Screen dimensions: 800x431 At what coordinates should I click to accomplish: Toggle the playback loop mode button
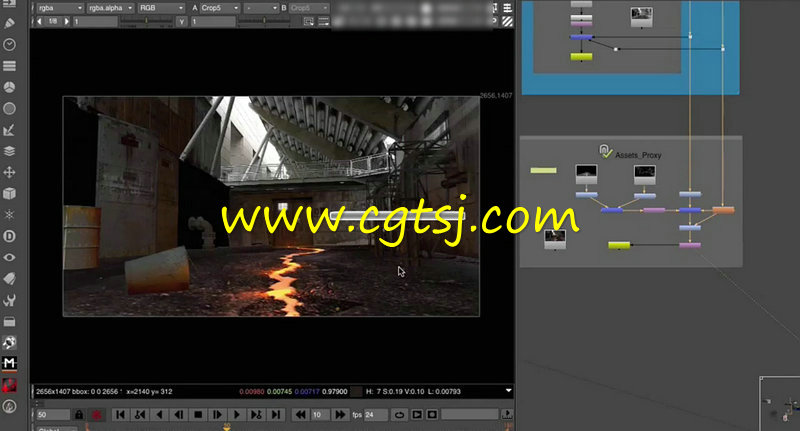coord(399,415)
